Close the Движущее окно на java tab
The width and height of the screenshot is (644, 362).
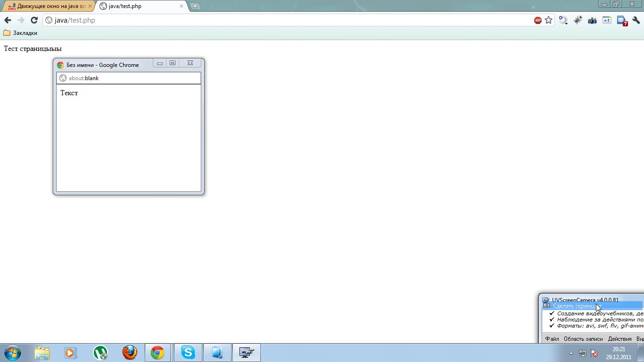click(x=90, y=6)
